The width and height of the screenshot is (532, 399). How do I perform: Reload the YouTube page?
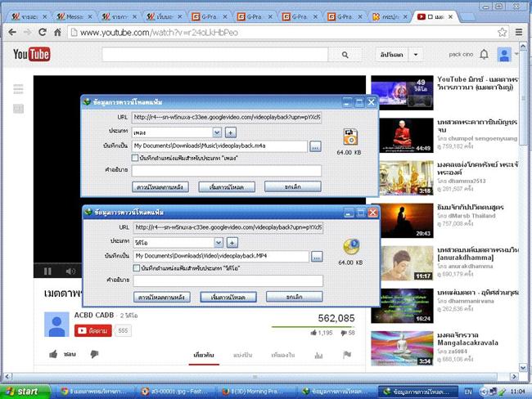pyautogui.click(x=43, y=32)
